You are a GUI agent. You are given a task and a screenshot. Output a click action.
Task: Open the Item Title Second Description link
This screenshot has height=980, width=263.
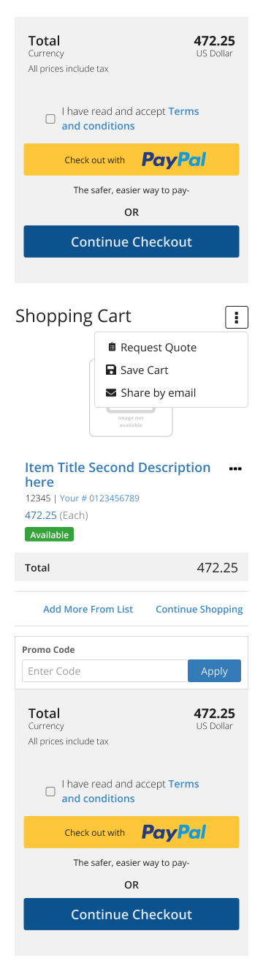(x=118, y=474)
